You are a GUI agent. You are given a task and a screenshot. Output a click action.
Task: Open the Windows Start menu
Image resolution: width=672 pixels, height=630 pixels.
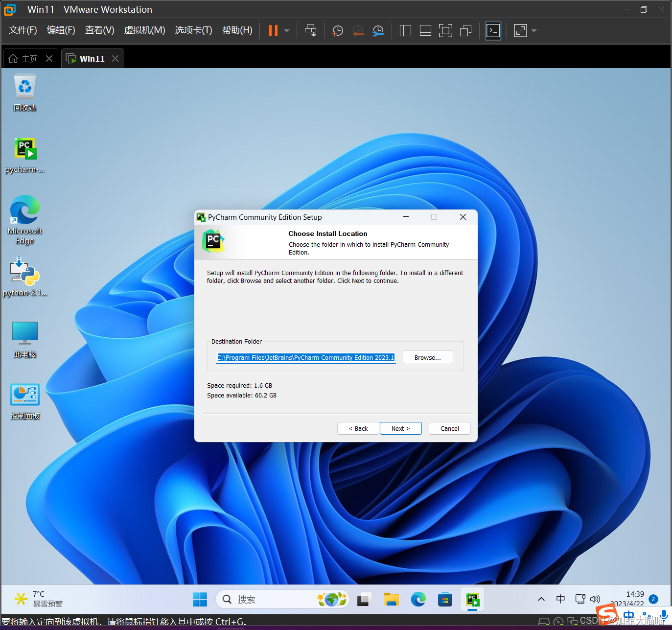pyautogui.click(x=200, y=599)
